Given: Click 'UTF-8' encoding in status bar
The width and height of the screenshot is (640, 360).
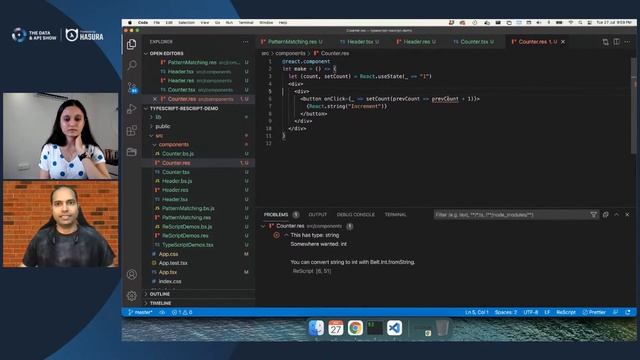Looking at the screenshot, I should pyautogui.click(x=531, y=312).
